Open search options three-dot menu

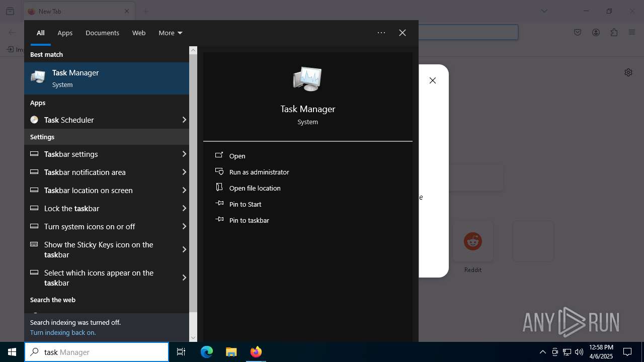381,33
